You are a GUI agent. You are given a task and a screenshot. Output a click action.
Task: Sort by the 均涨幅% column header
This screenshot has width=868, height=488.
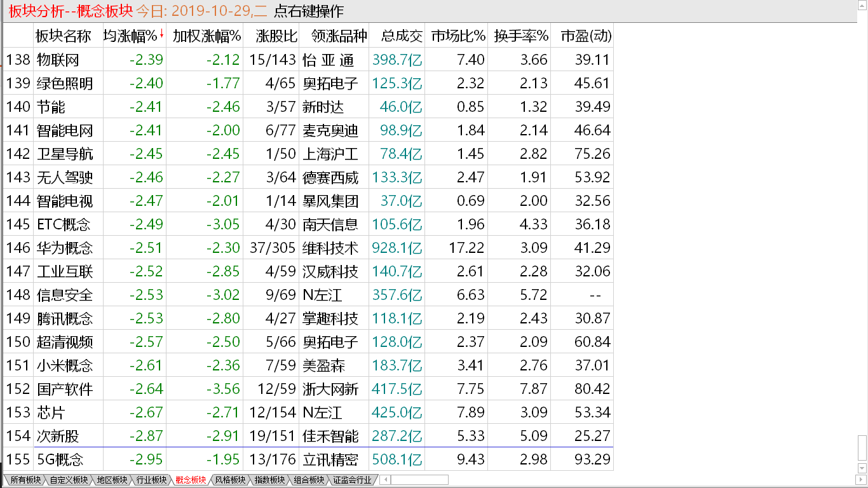coord(130,36)
